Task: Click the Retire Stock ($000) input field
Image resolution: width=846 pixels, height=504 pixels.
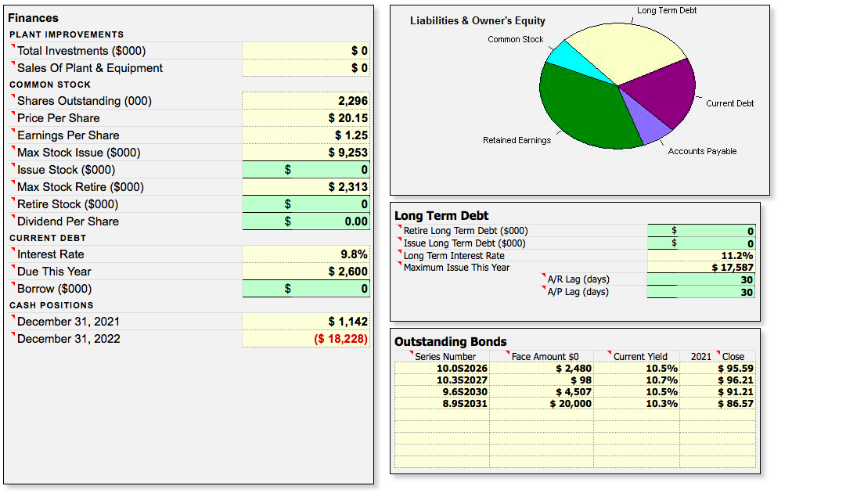Action: click(306, 204)
